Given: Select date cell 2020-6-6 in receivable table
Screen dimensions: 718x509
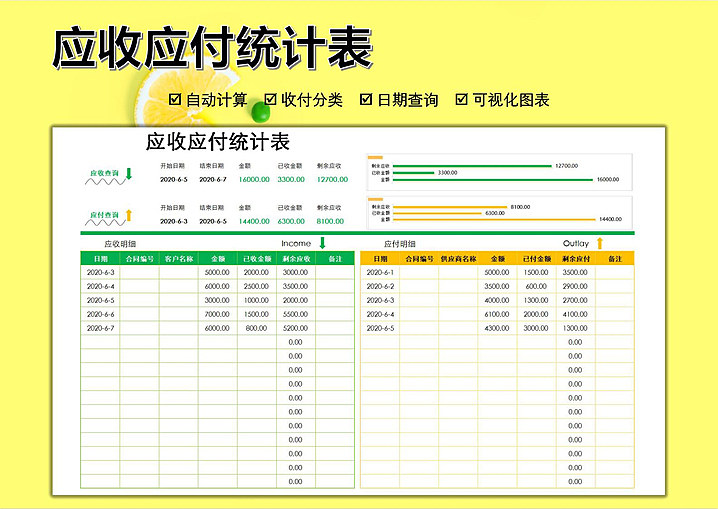Looking at the screenshot, I should (x=100, y=314).
